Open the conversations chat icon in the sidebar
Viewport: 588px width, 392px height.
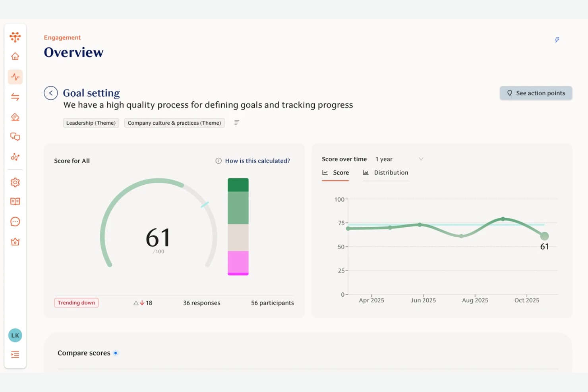[15, 137]
